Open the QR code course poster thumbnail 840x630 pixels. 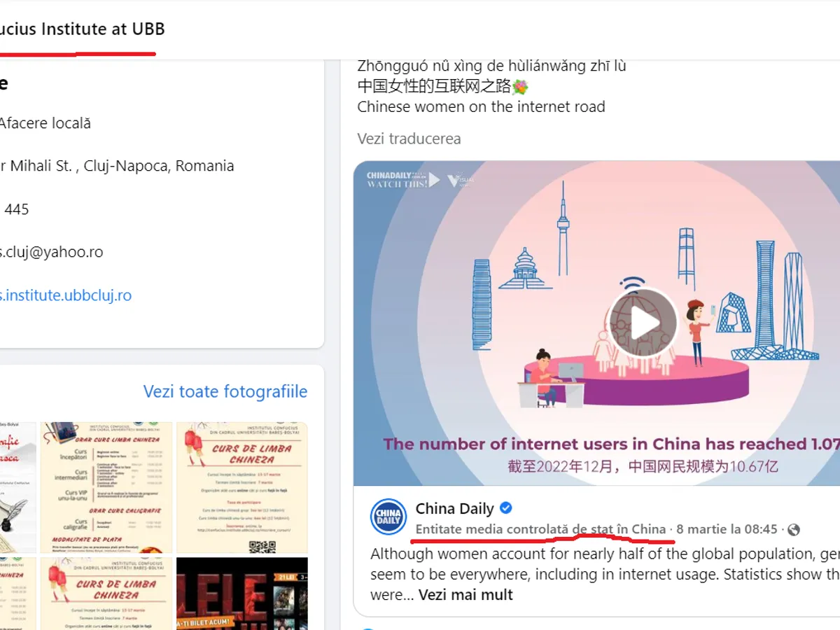point(241,487)
